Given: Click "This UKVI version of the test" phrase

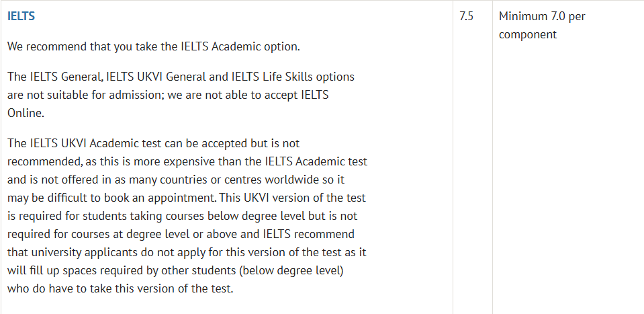Looking at the screenshot, I should 291,198.
